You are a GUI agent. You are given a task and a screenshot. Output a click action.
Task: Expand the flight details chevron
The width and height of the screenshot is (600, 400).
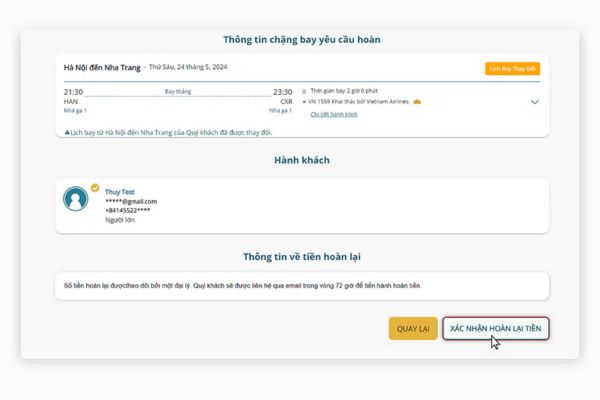(x=535, y=102)
